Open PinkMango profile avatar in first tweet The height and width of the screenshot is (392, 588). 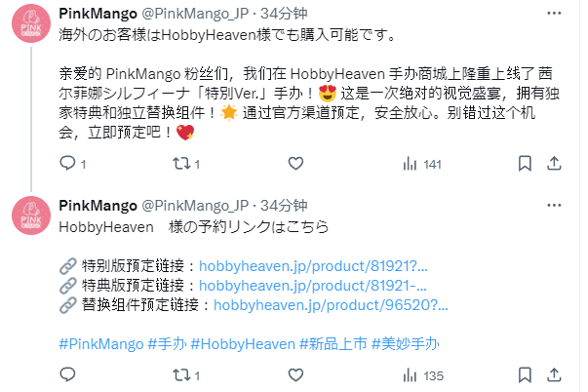coord(31,23)
